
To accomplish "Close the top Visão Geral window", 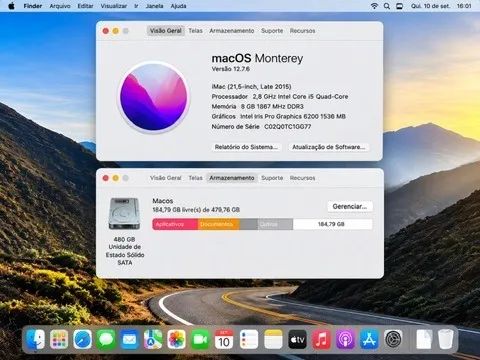I will (x=106, y=31).
